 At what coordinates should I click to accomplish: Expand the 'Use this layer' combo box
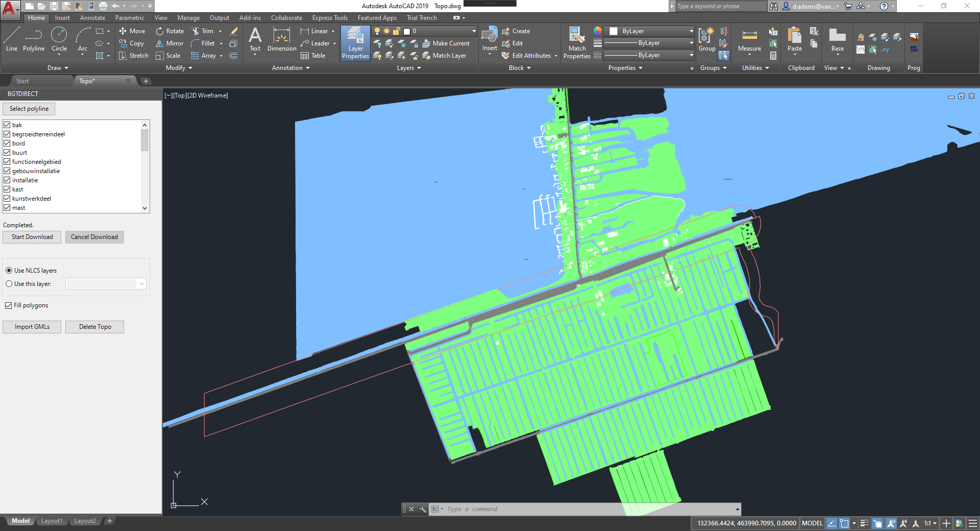pyautogui.click(x=141, y=284)
